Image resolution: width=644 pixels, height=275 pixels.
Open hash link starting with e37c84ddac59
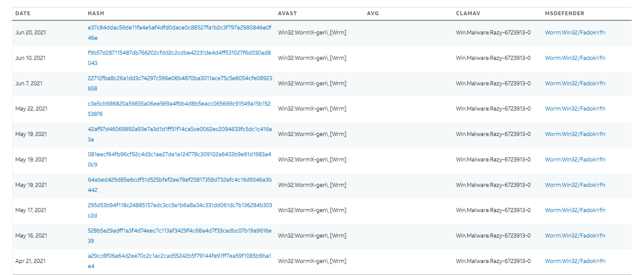[x=179, y=28]
